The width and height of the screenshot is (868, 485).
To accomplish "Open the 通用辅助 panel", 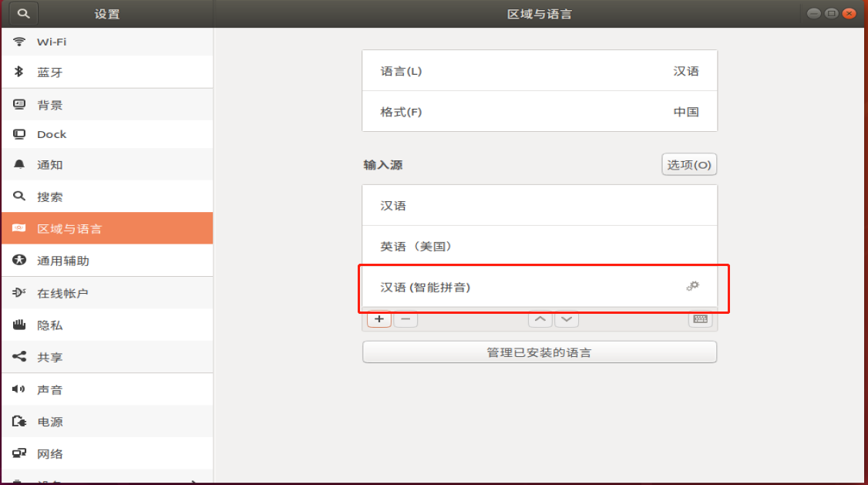I will (107, 261).
